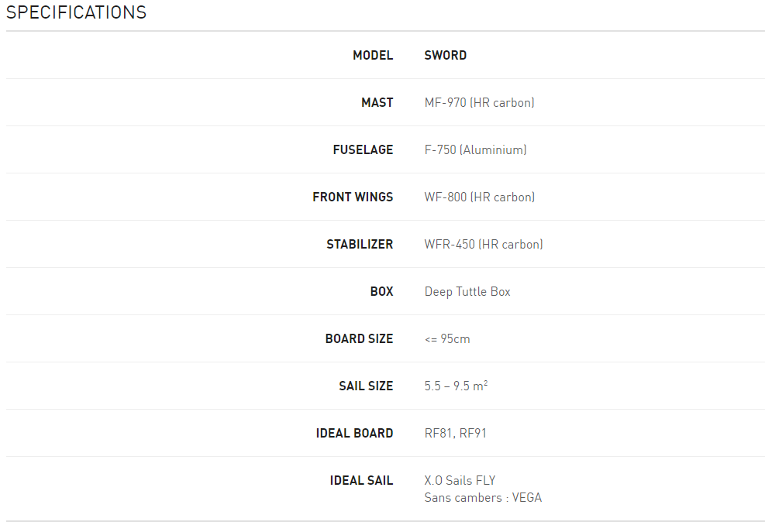
Task: Click the FUSELAGE row label
Action: (x=363, y=150)
